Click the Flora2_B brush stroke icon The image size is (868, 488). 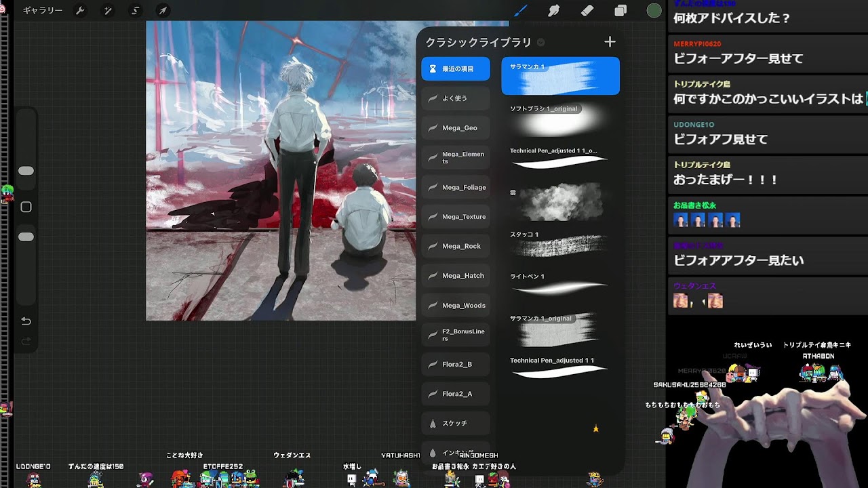pyautogui.click(x=433, y=364)
